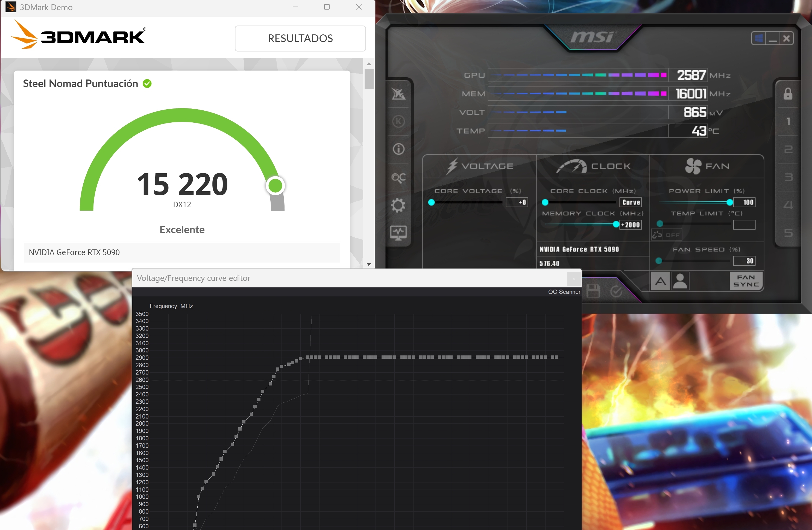Toggle user-defined fan control icon
Screen dimensions: 812x530
pyautogui.click(x=680, y=281)
